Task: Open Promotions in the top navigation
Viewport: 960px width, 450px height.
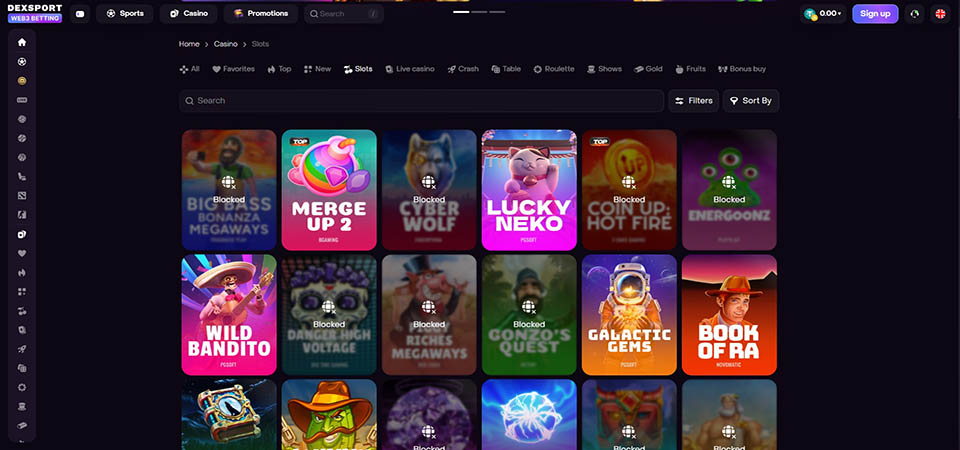Action: click(x=261, y=13)
